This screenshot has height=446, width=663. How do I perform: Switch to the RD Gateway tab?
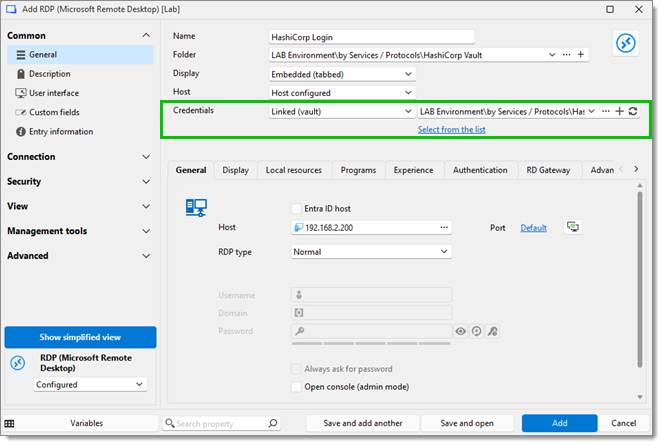click(548, 170)
